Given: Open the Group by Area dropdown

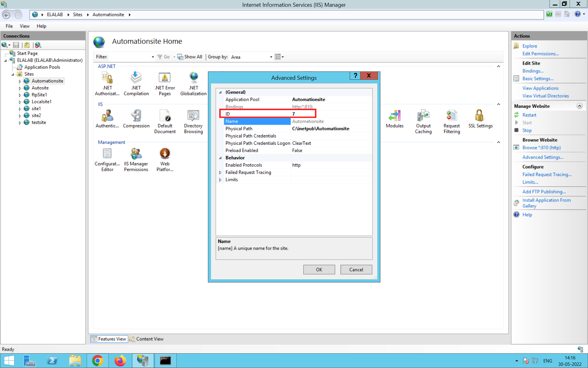Looking at the screenshot, I should click(271, 57).
